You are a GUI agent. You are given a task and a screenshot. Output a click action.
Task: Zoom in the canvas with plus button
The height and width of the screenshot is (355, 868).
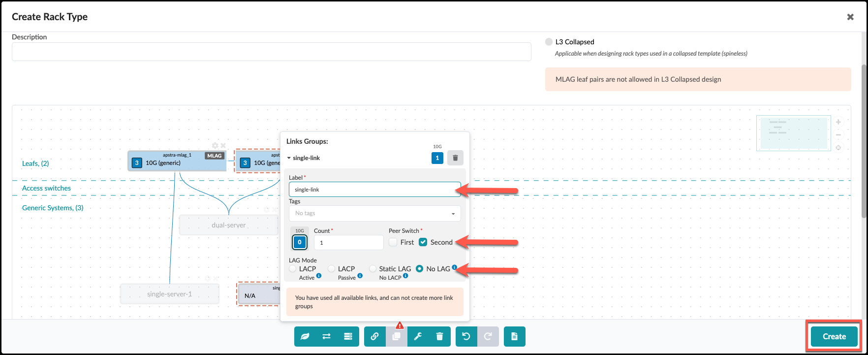(x=838, y=122)
